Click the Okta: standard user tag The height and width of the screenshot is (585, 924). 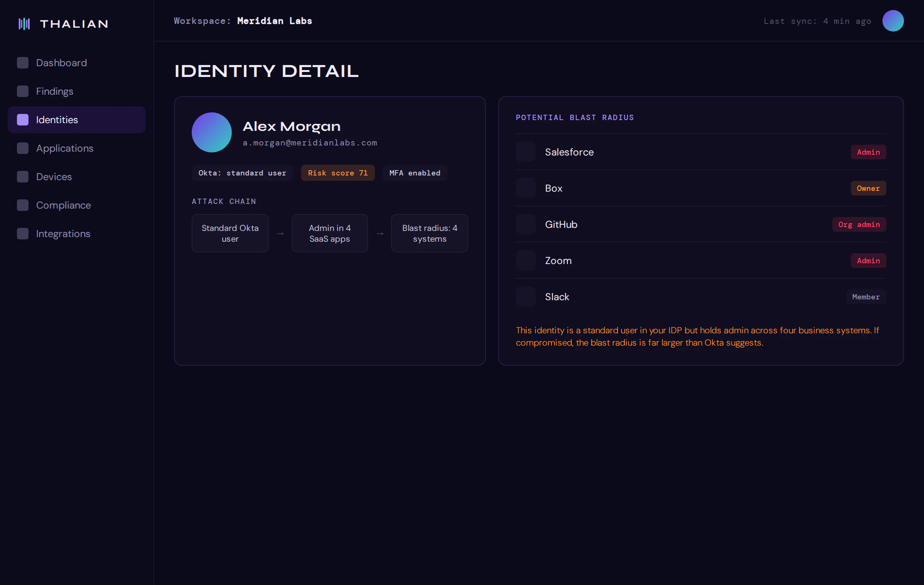click(x=242, y=173)
